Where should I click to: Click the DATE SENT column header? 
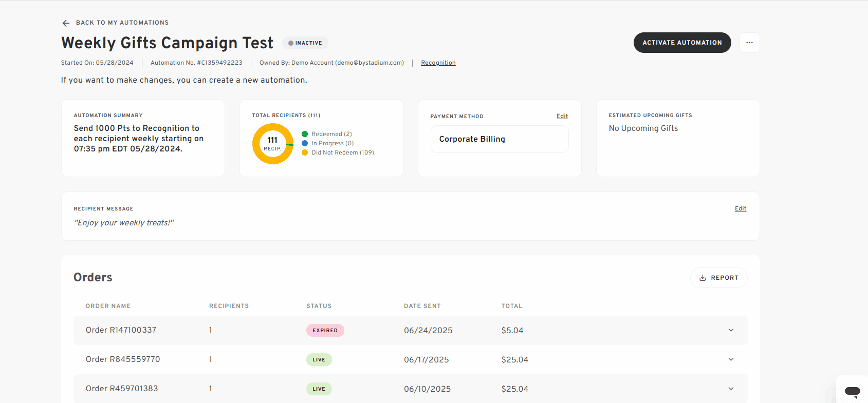click(x=422, y=306)
